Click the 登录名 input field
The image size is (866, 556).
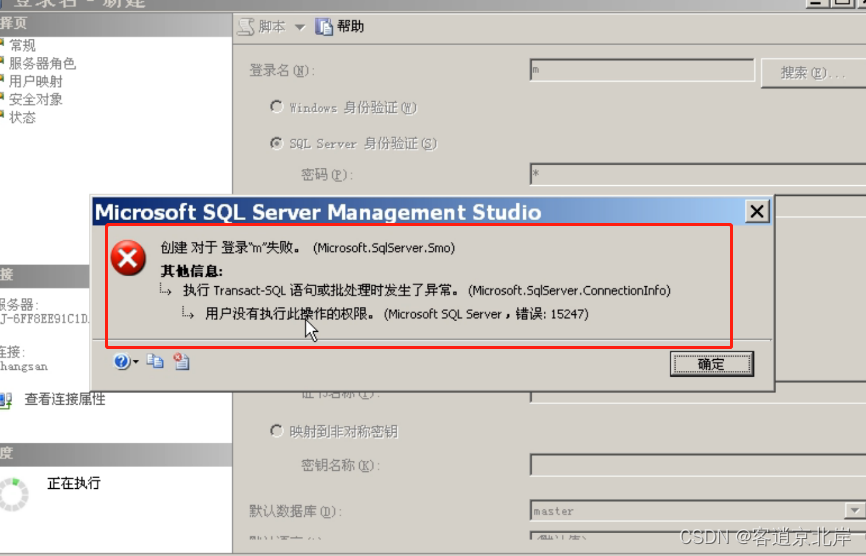pos(642,70)
